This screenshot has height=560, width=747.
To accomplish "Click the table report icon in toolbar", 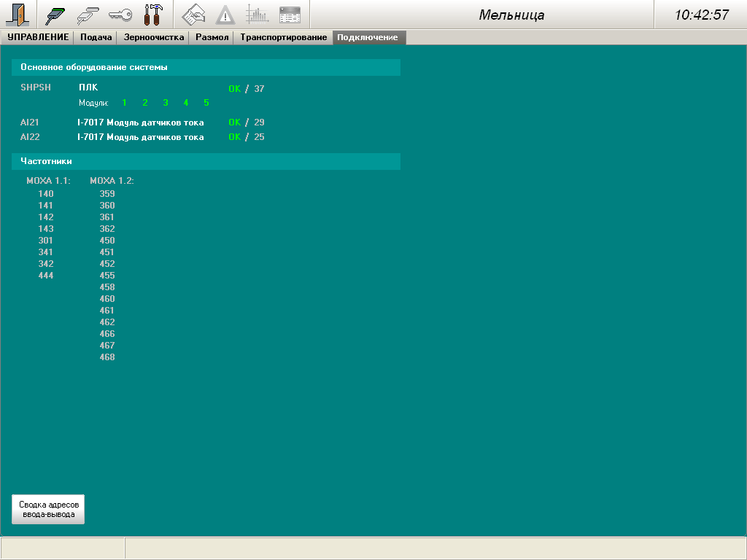I will click(x=290, y=15).
